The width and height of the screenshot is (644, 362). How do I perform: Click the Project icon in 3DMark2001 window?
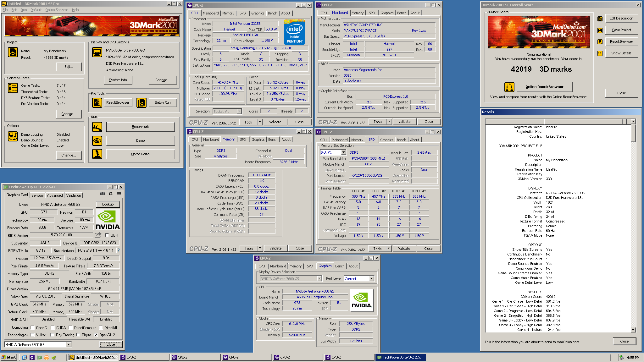click(13, 52)
